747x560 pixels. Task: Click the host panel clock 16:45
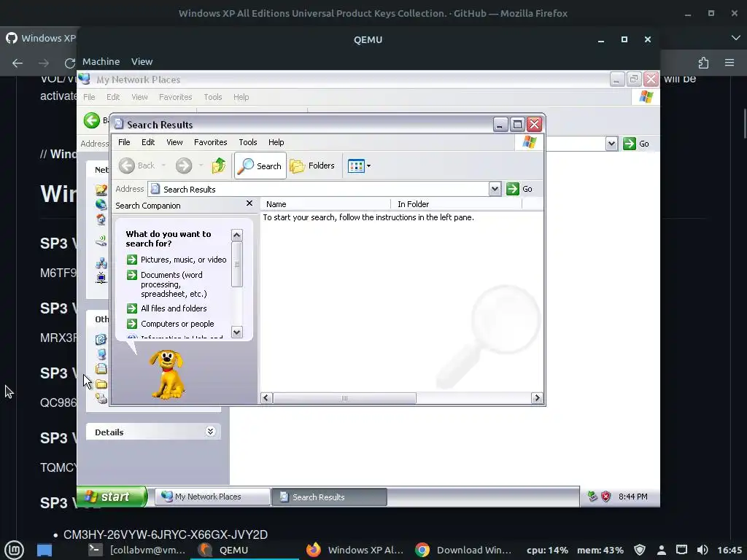click(x=729, y=550)
